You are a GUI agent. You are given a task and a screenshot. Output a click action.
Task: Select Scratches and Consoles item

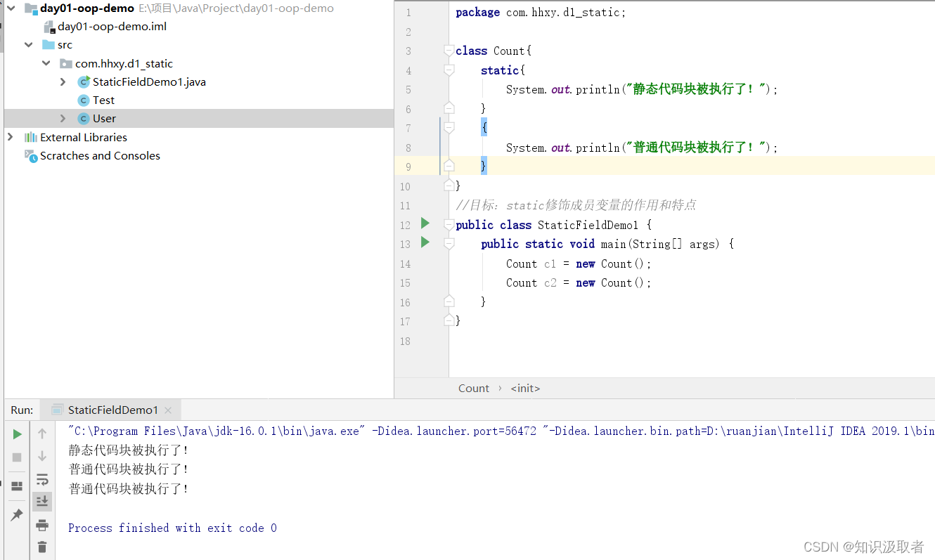pyautogui.click(x=100, y=156)
